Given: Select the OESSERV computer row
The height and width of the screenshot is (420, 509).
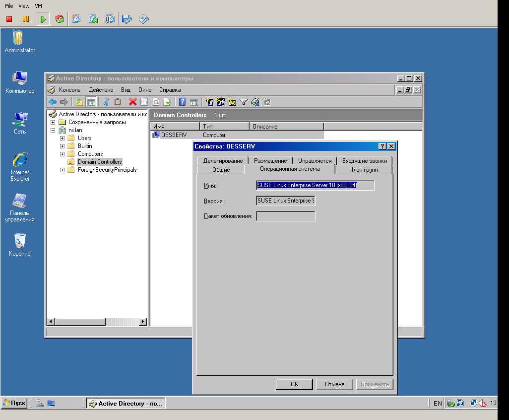Looking at the screenshot, I should coord(237,135).
